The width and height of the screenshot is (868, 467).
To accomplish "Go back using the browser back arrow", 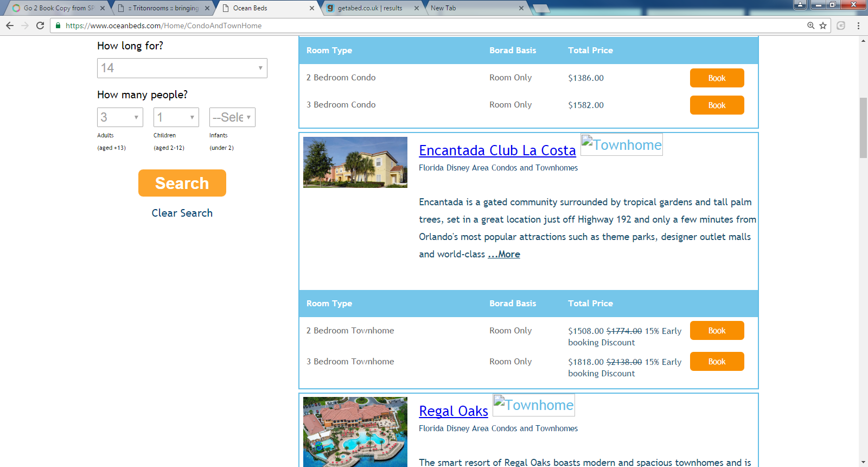I will pyautogui.click(x=10, y=26).
